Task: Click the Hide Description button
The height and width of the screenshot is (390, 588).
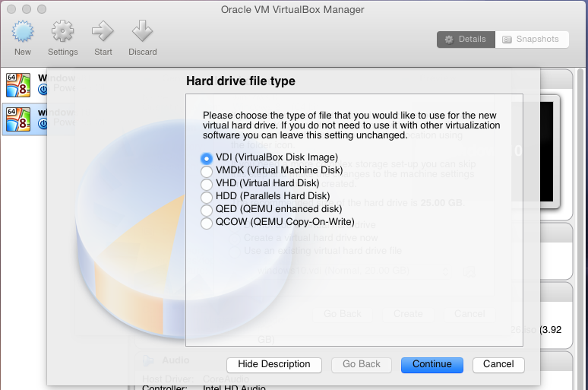Action: pos(274,364)
